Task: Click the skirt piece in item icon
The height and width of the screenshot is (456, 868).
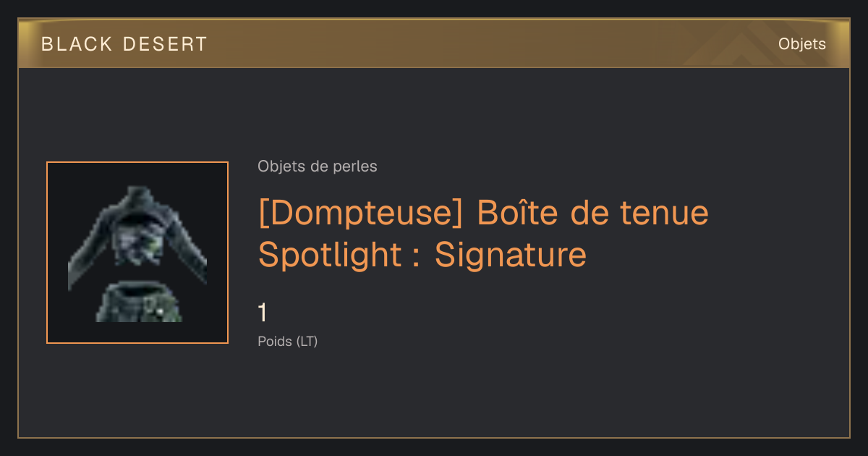Action: [139, 303]
